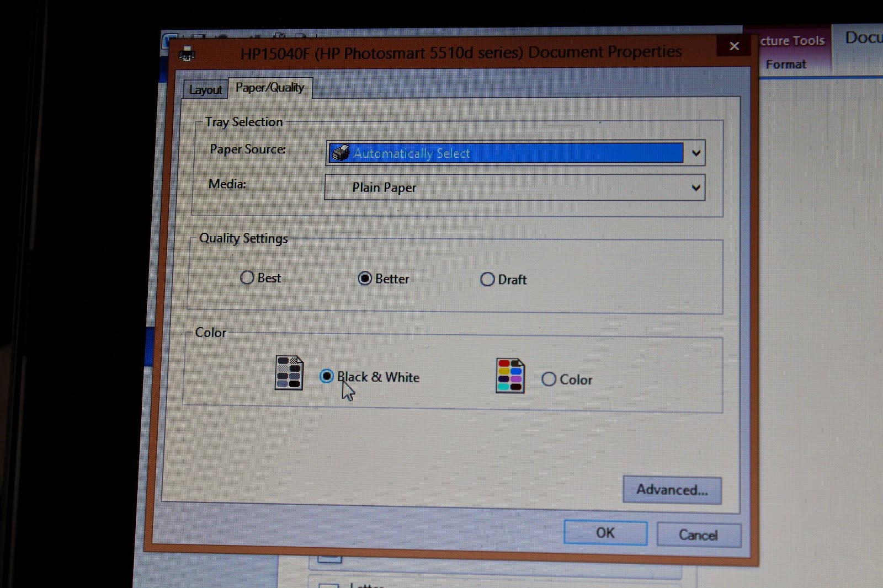Click the Quality Settings group heading

click(243, 238)
